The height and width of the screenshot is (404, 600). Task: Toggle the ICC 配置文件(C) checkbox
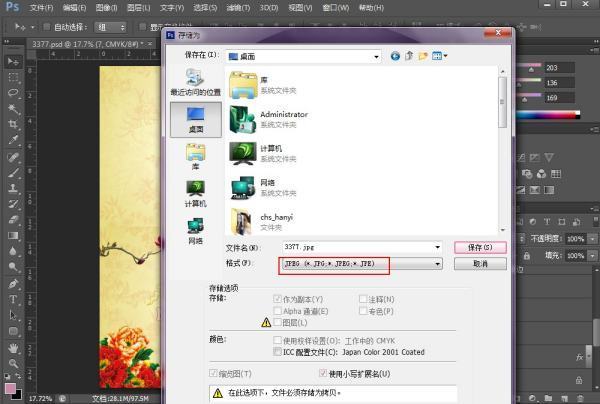pyautogui.click(x=277, y=352)
